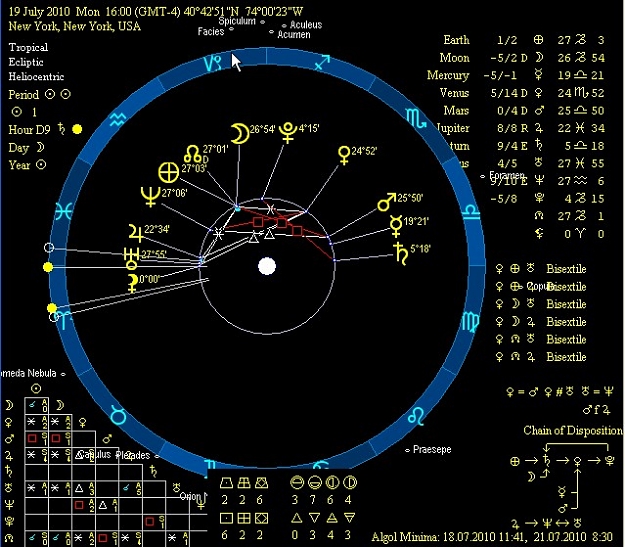Select the Mars glyph at 25°50' in chart
The image size is (625, 547).
click(x=386, y=202)
